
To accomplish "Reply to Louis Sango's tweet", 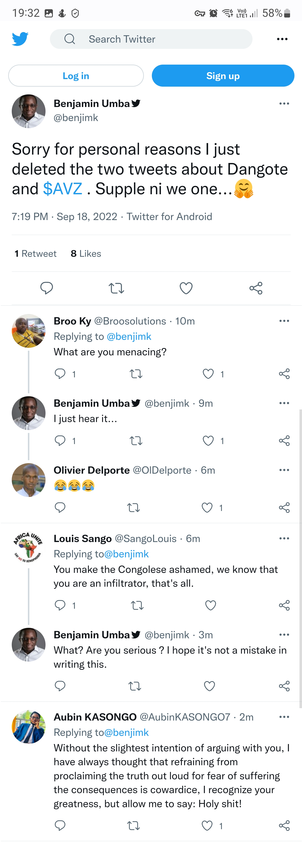I will (60, 605).
